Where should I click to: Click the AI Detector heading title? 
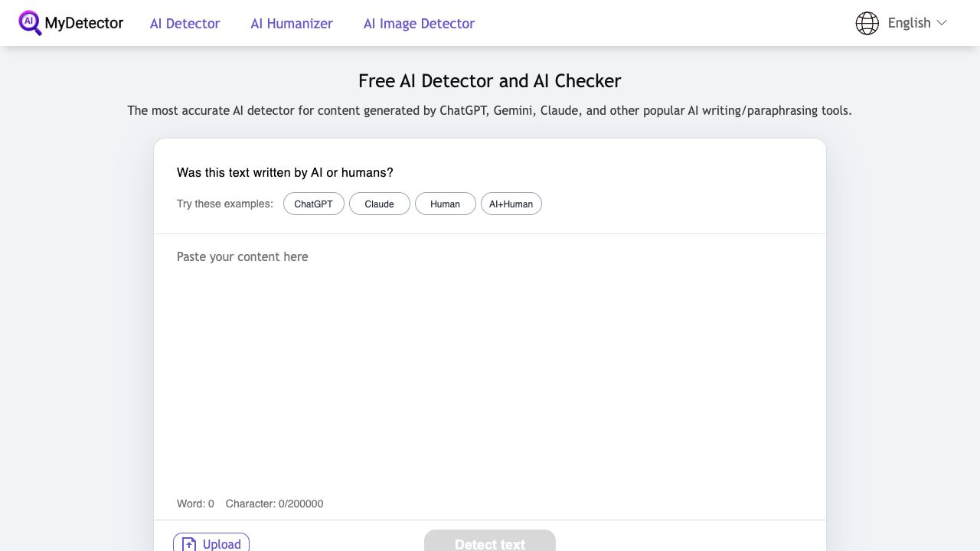tap(489, 80)
